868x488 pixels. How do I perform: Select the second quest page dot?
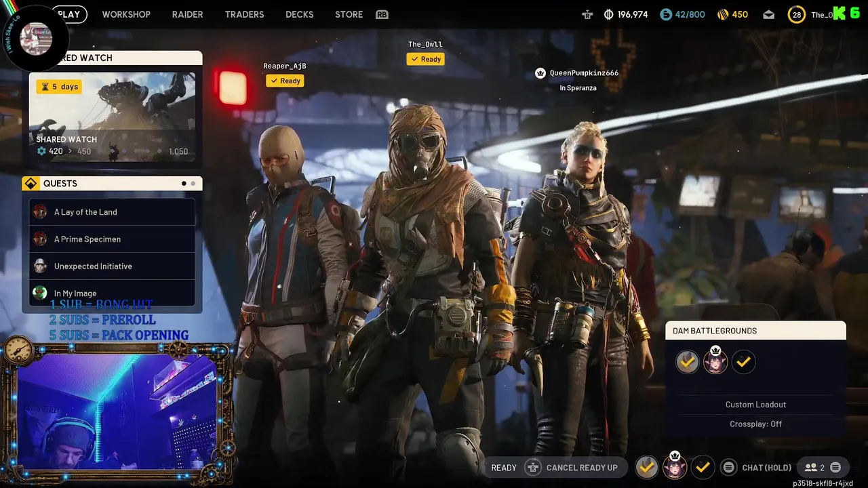click(x=193, y=184)
